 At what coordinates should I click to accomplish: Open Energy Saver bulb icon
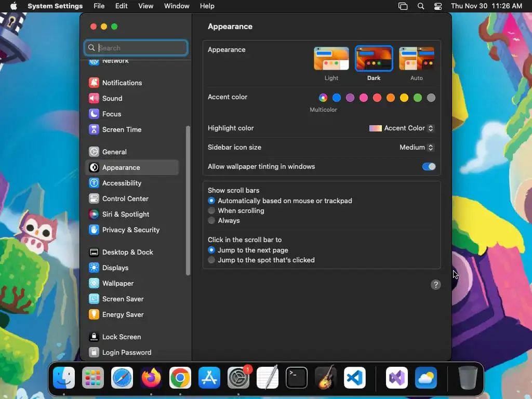point(94,314)
